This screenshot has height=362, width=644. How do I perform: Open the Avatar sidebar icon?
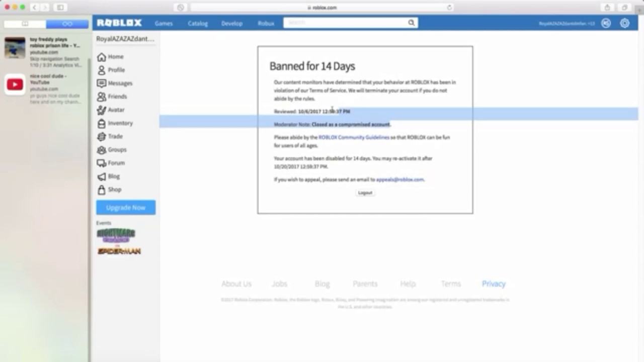point(102,110)
